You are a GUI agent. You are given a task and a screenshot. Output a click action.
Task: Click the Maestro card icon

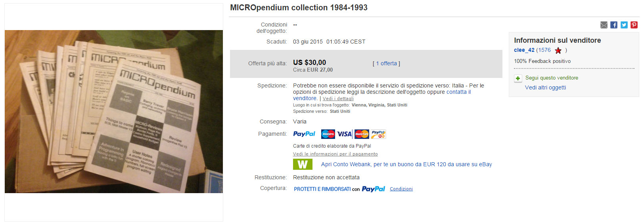pos(328,134)
